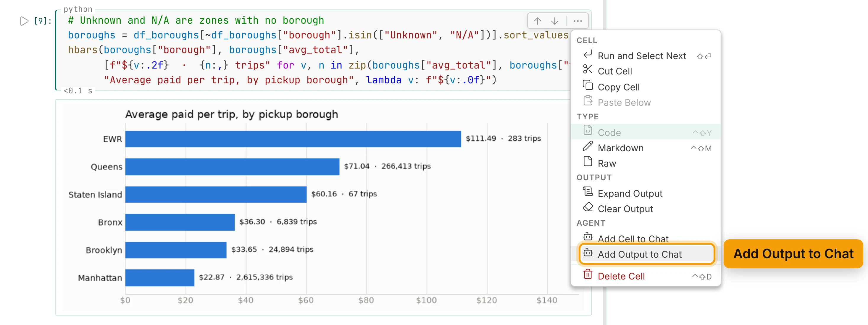Change cell type to Raw
868x325 pixels.
tap(646, 163)
